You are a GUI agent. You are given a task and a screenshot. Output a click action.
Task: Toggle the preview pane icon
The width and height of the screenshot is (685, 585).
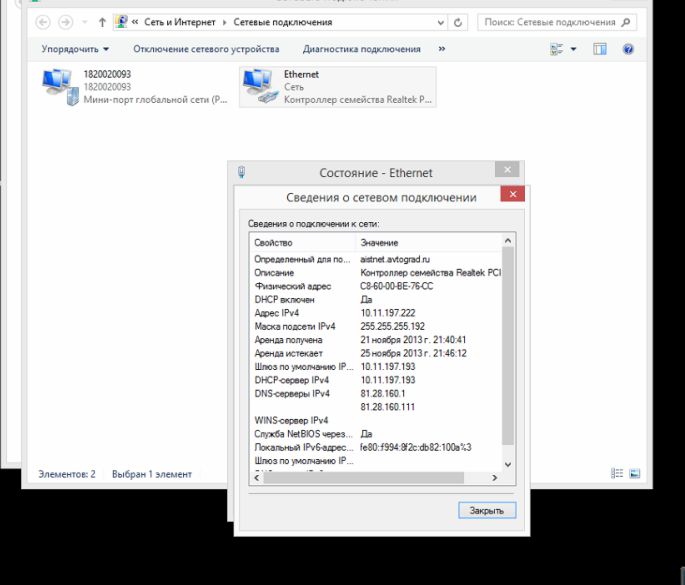point(600,49)
